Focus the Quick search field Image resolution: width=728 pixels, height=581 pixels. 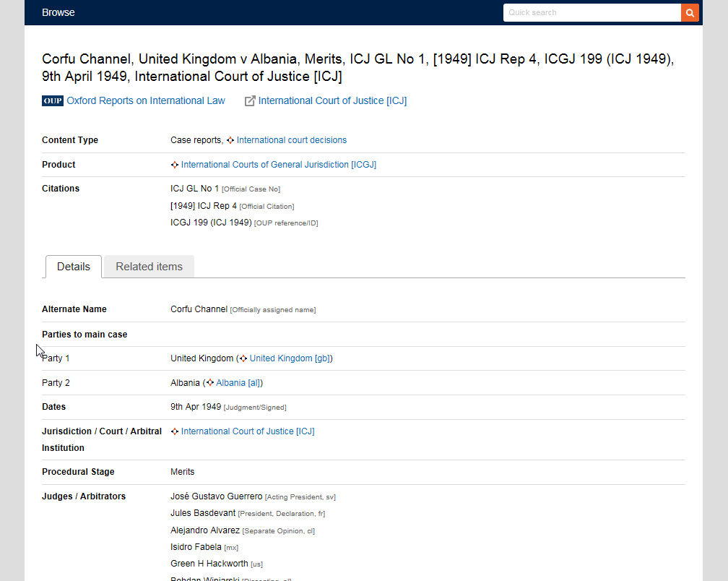(592, 12)
